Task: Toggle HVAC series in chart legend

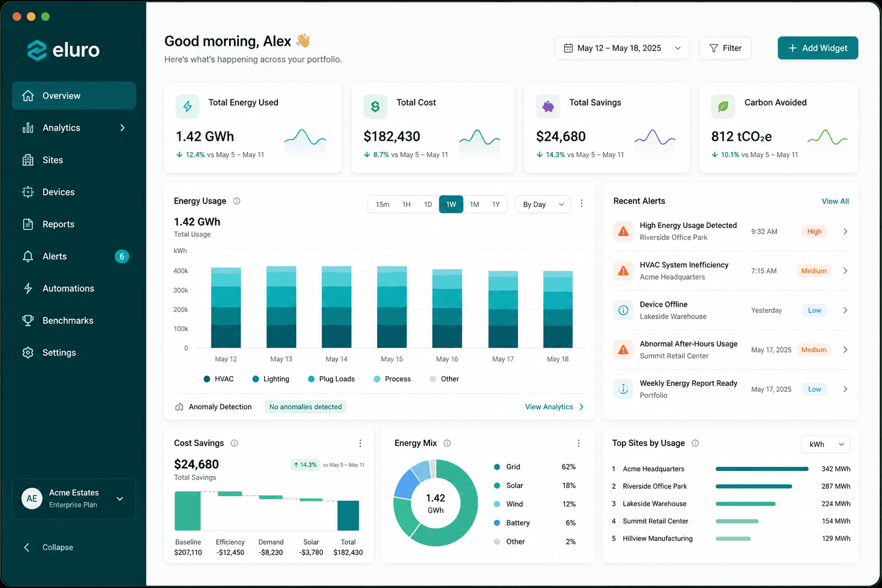Action: [x=219, y=379]
